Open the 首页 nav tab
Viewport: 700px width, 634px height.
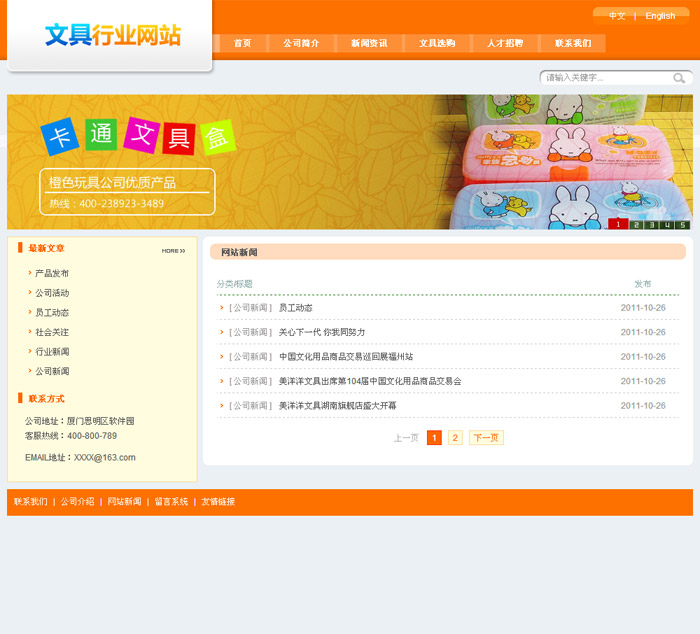click(x=242, y=43)
